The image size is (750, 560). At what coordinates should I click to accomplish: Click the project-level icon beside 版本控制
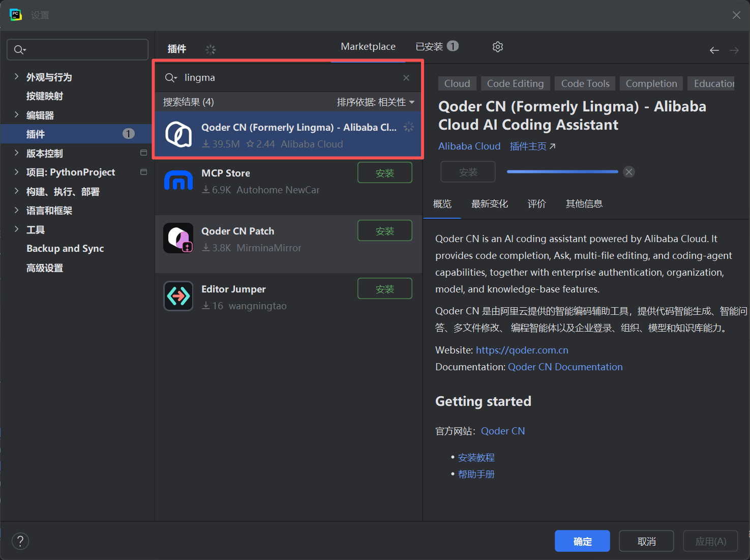143,153
